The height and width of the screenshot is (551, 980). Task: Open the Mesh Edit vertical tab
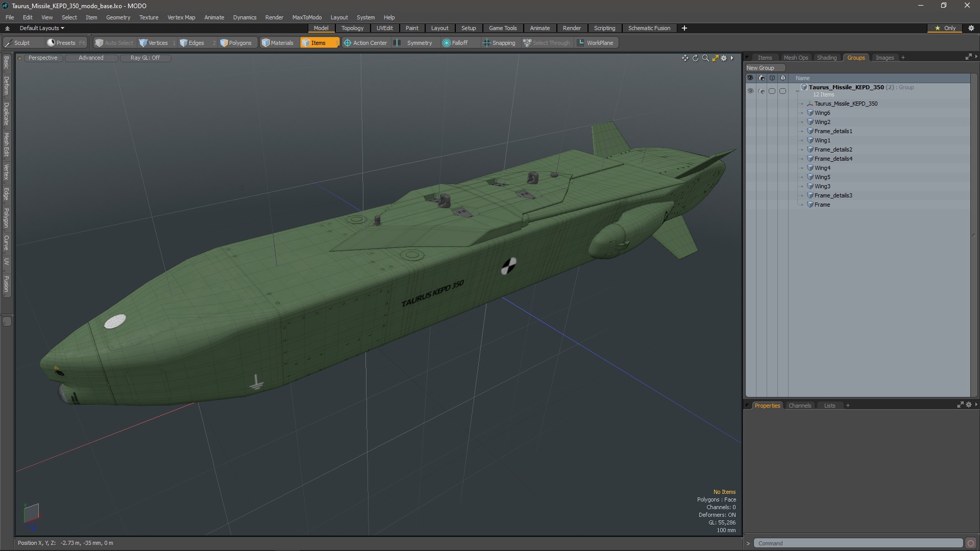(6, 145)
